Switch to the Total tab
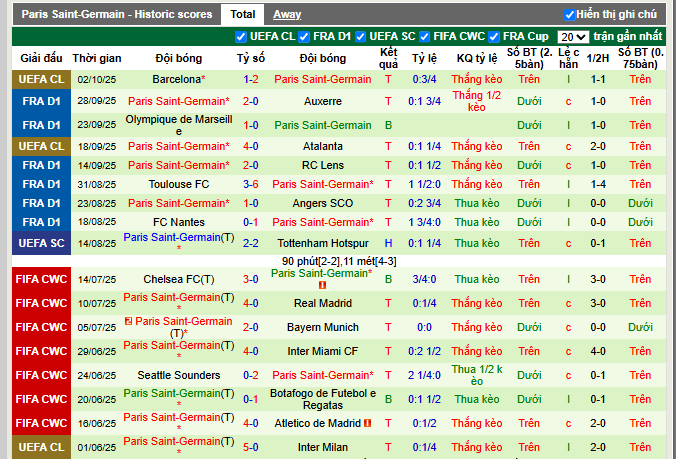The height and width of the screenshot is (459, 676). 242,14
